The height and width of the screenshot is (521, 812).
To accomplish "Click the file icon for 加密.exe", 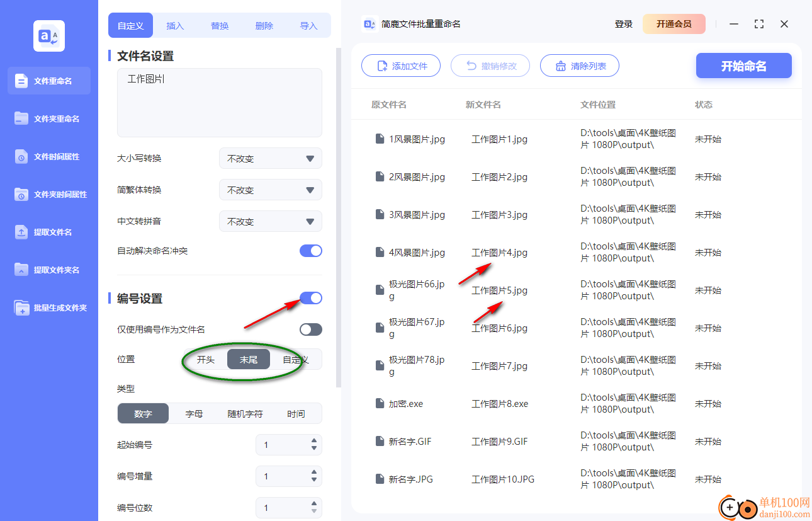I will (x=380, y=403).
